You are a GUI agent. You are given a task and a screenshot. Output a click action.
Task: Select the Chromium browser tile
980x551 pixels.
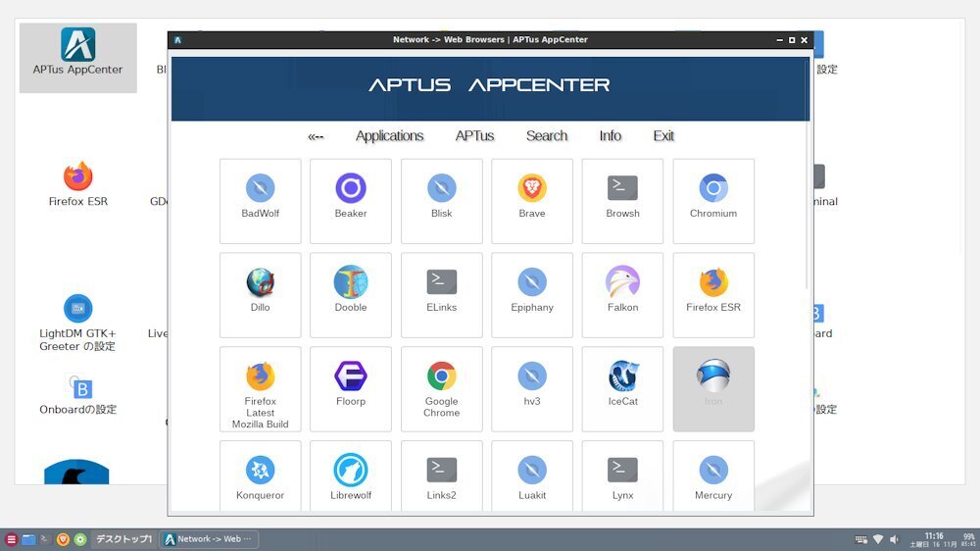713,189
